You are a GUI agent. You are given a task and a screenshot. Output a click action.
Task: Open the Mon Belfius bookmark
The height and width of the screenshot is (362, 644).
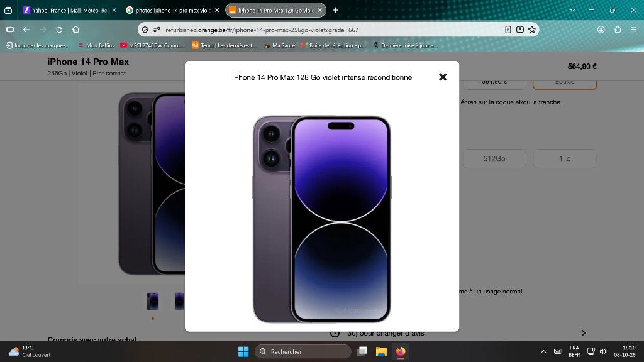[96, 45]
